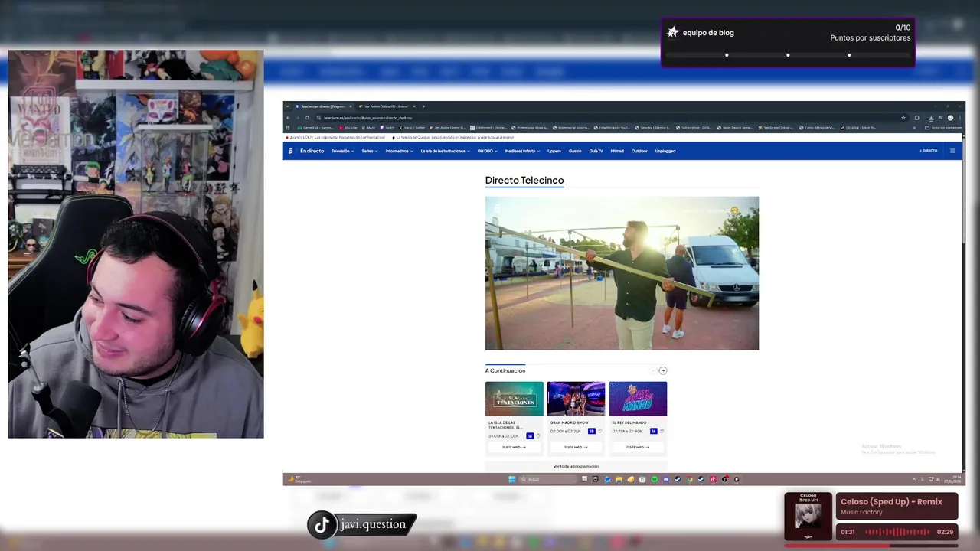
Task: Open La Isla de las Tentaciones thumbnail
Action: point(514,399)
